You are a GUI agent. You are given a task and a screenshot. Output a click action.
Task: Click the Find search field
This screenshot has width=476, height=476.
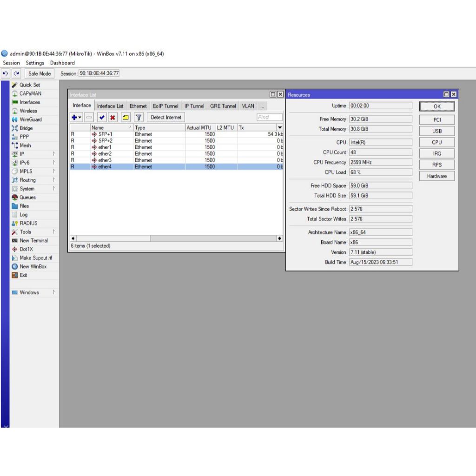(270, 118)
